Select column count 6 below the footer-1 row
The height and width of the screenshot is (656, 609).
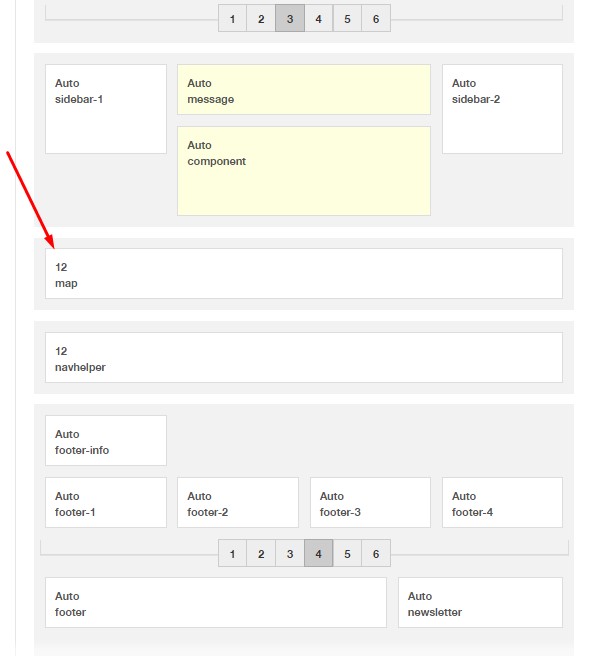pyautogui.click(x=376, y=553)
